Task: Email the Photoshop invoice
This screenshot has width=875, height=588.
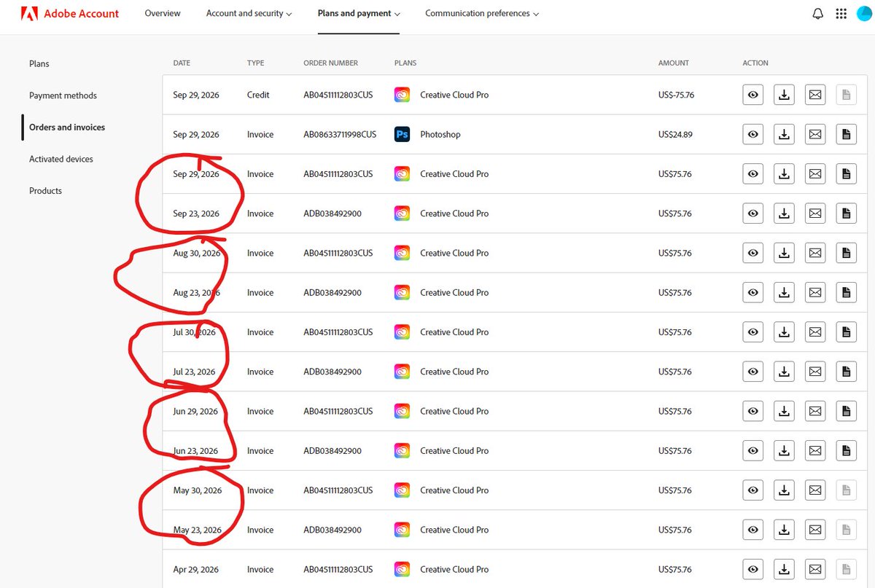Action: click(815, 134)
